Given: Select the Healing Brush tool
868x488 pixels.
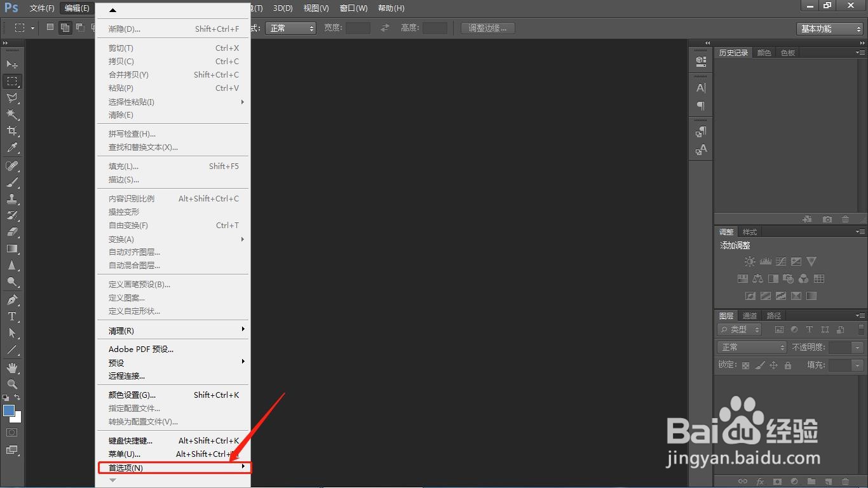Looking at the screenshot, I should tap(12, 166).
